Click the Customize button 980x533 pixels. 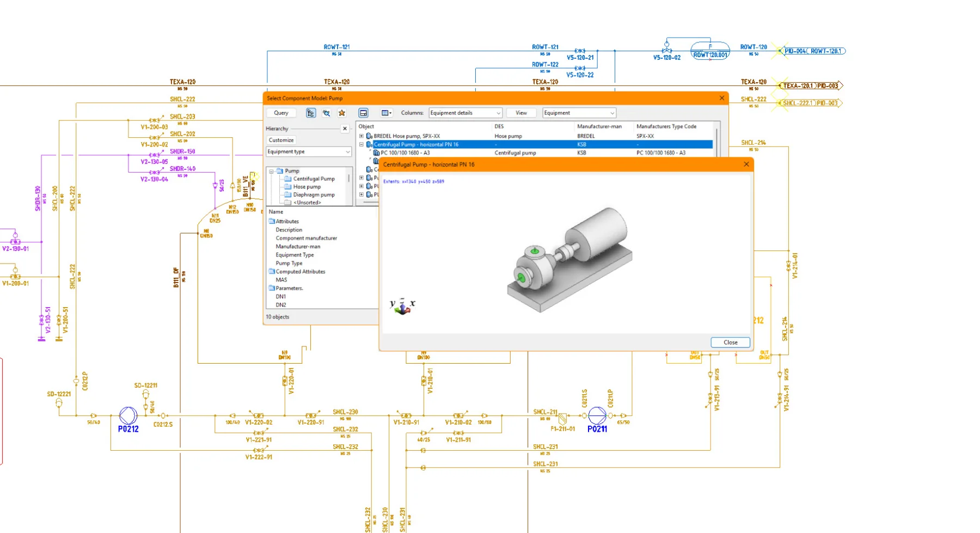(x=281, y=140)
